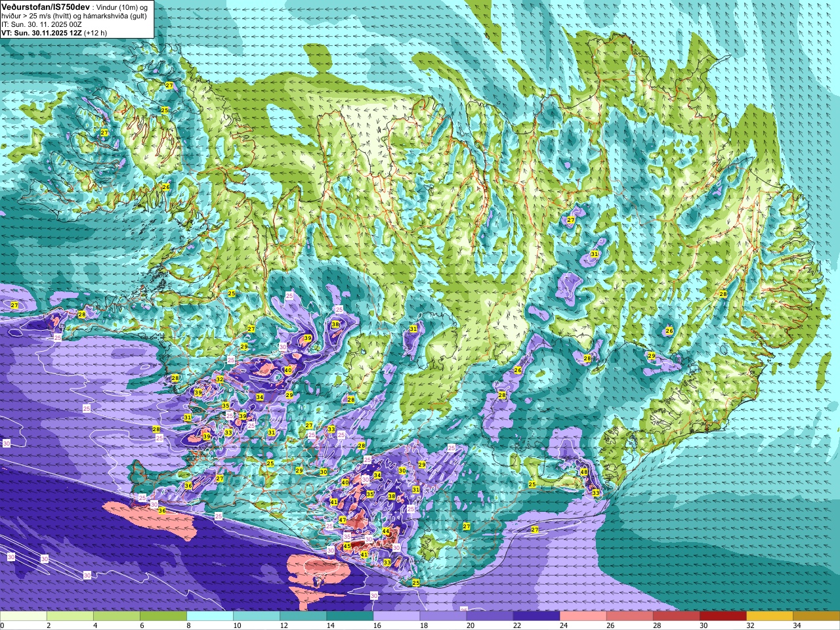Screen dimensions: 840x630
Task: Click the Veðurstofan/IS750dev title text
Action: coord(45,6)
